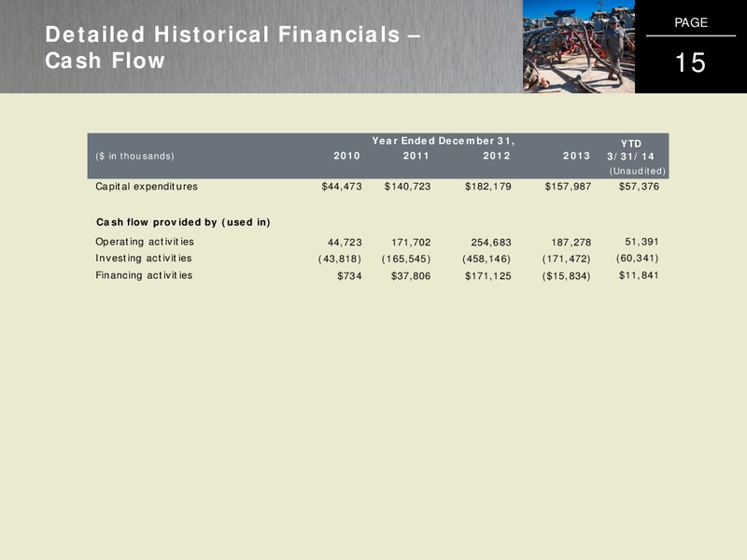Click the 'YTD' column header

[x=631, y=144]
